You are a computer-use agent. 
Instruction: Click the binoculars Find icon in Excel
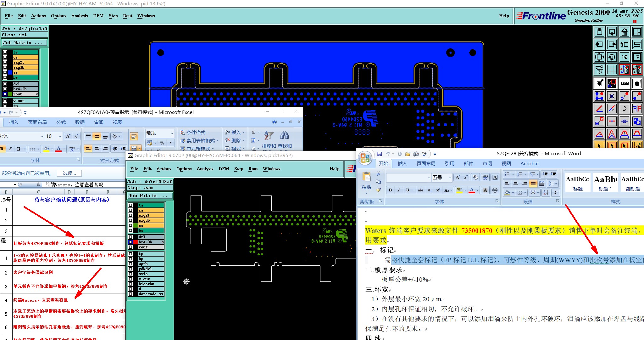point(285,135)
